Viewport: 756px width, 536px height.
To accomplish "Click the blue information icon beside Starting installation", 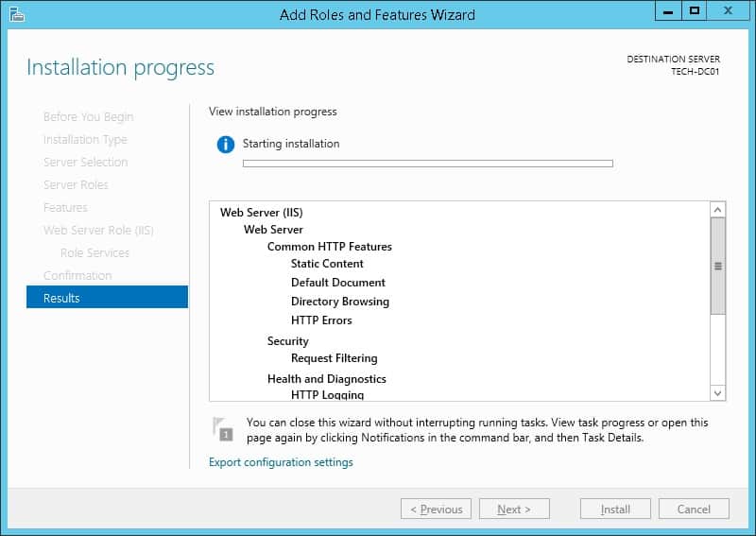I will click(x=226, y=145).
